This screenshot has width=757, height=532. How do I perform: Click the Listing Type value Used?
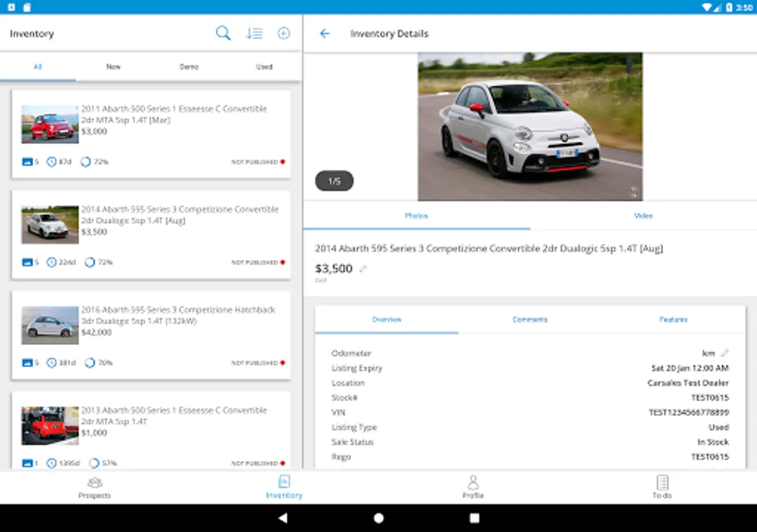(x=719, y=427)
